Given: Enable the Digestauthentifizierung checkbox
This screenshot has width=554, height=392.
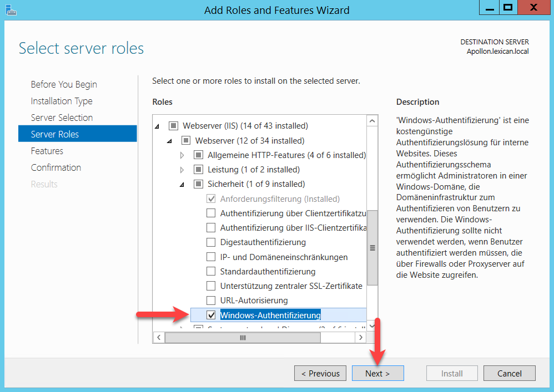Looking at the screenshot, I should coord(211,242).
